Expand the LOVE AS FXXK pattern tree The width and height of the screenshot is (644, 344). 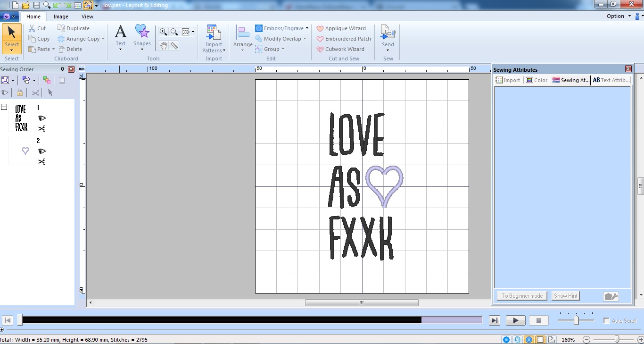coord(4,107)
